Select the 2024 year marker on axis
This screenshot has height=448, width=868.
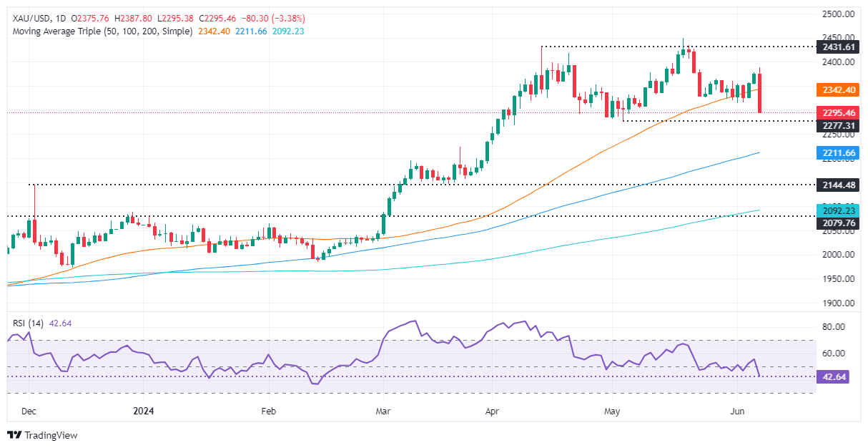click(144, 412)
